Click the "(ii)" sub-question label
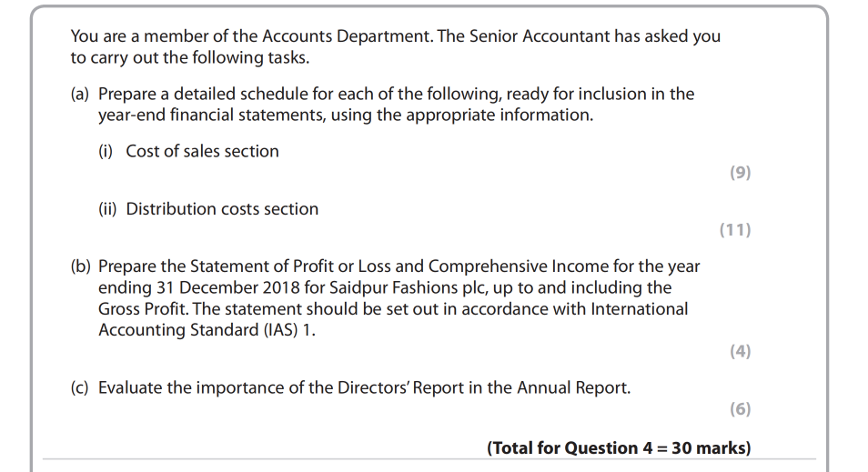The width and height of the screenshot is (868, 472). tap(108, 208)
